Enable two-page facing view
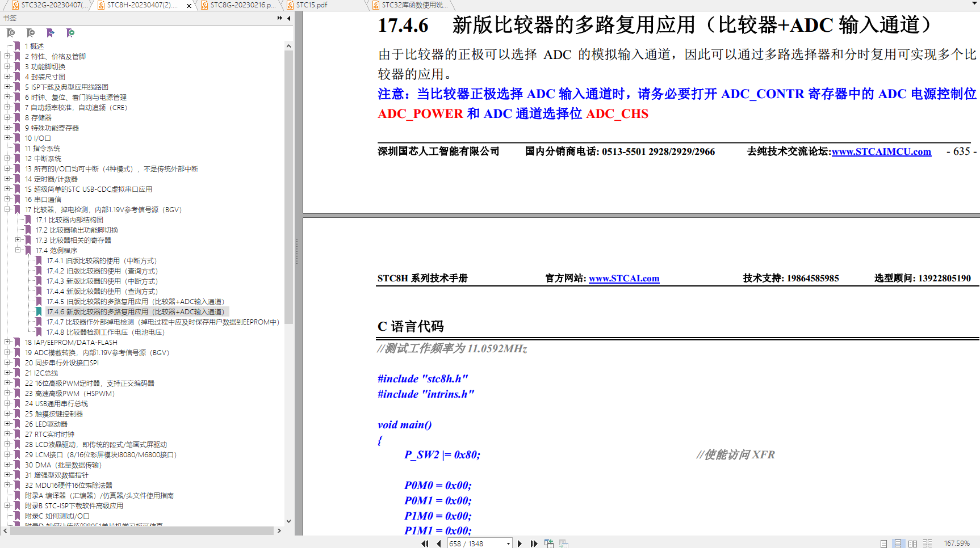This screenshot has height=548, width=980. pos(912,543)
